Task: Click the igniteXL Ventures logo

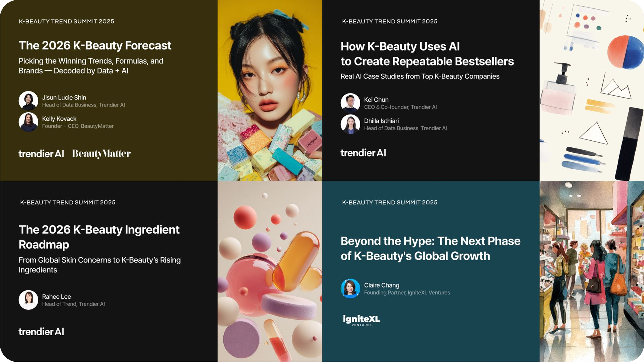Action: click(x=361, y=320)
